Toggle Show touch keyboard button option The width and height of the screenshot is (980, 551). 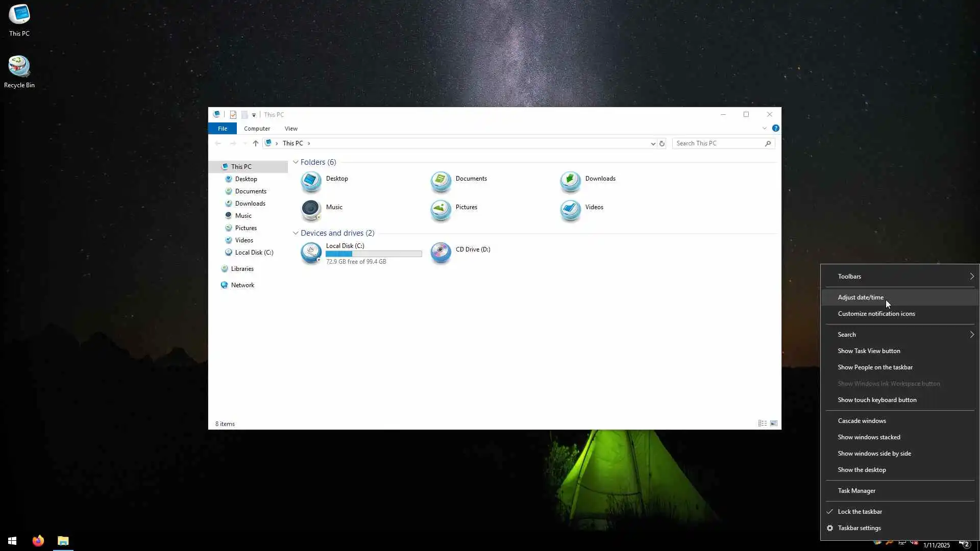pos(877,400)
